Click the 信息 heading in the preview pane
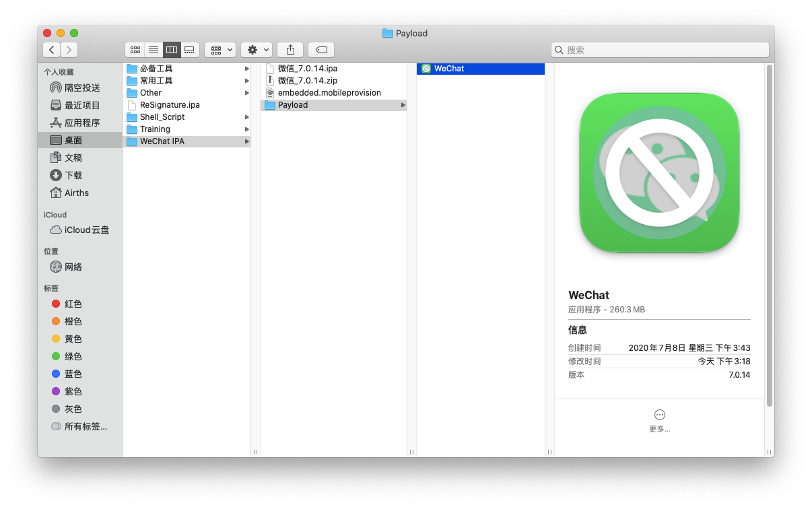This screenshot has height=507, width=812. point(578,330)
